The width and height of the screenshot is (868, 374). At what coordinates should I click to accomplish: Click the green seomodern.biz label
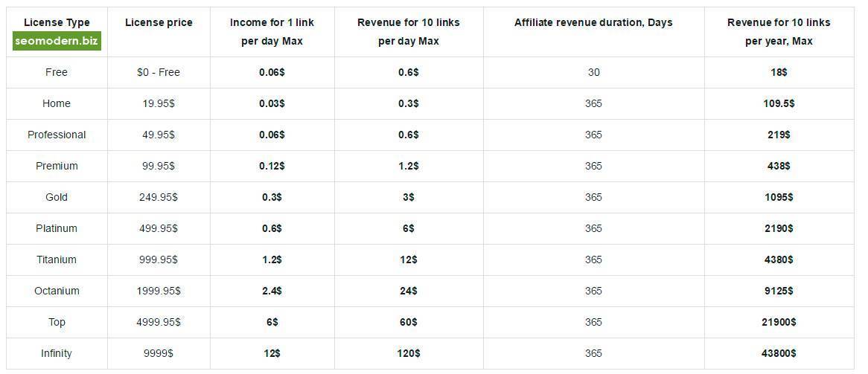point(57,42)
